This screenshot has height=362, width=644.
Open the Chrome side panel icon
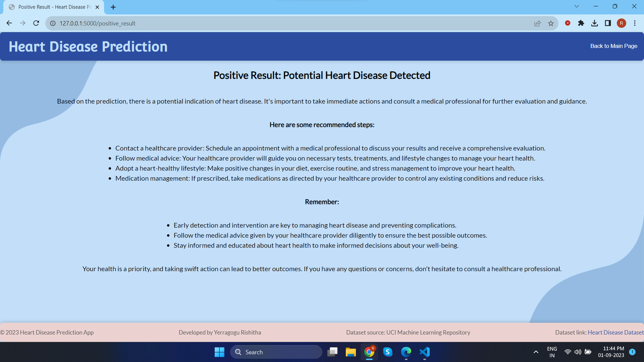(x=608, y=23)
